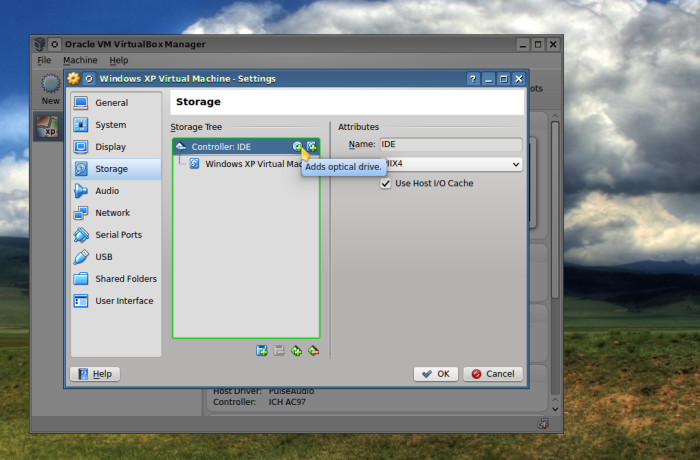Remove the selected storage controller
The height and width of the screenshot is (460, 700).
point(314,351)
